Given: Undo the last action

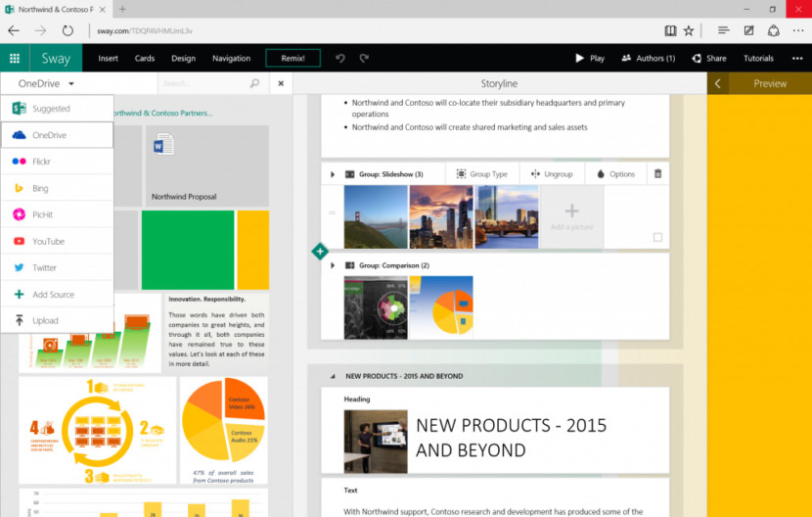Looking at the screenshot, I should pos(340,58).
